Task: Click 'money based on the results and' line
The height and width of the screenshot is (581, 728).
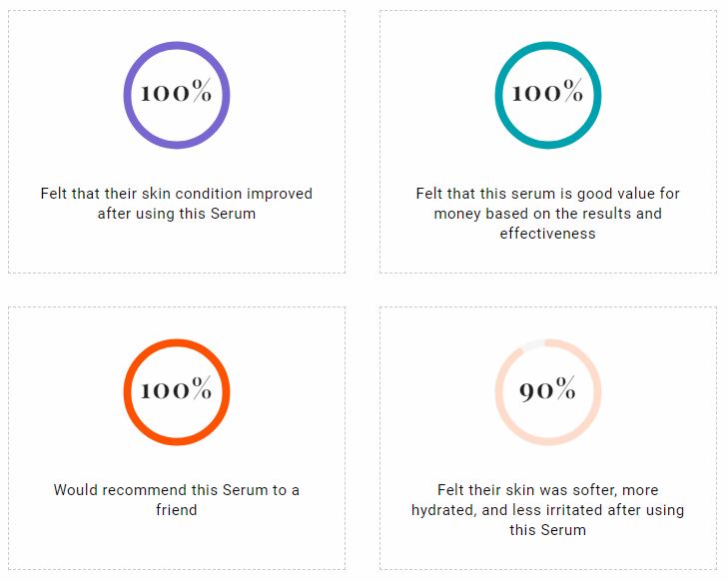Action: [x=548, y=214]
